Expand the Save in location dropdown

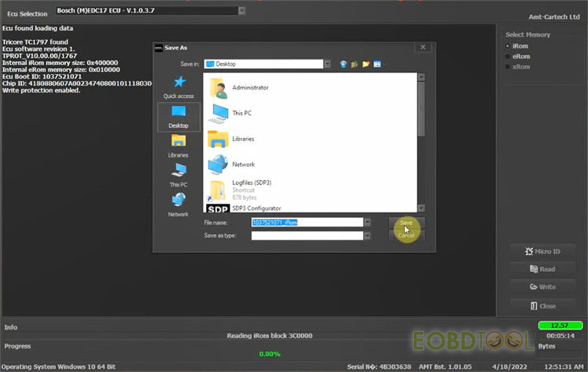[326, 64]
